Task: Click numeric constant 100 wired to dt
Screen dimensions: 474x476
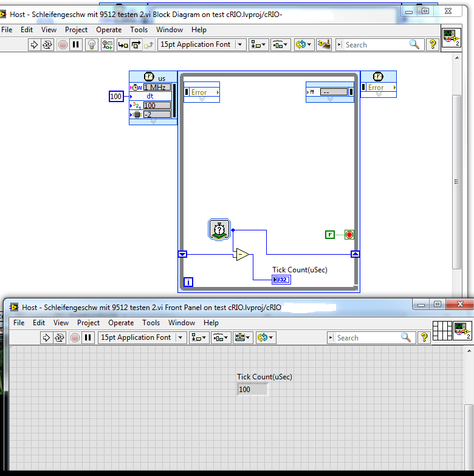Action: [116, 97]
